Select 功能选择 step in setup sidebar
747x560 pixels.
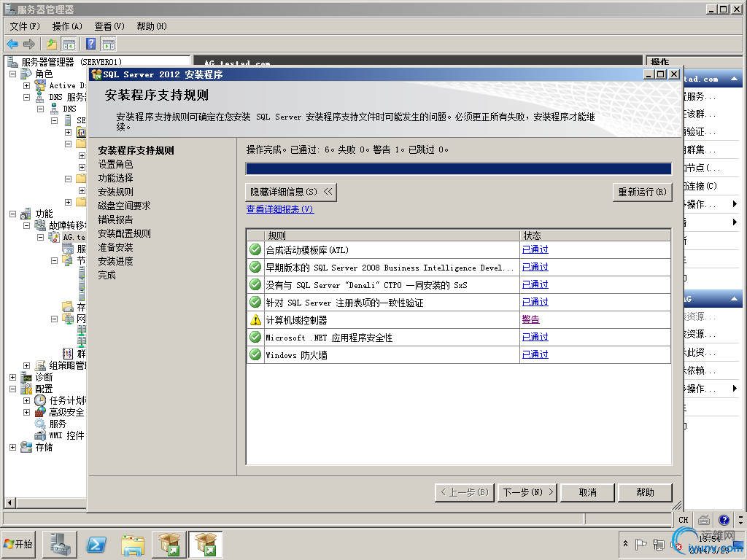tap(115, 178)
